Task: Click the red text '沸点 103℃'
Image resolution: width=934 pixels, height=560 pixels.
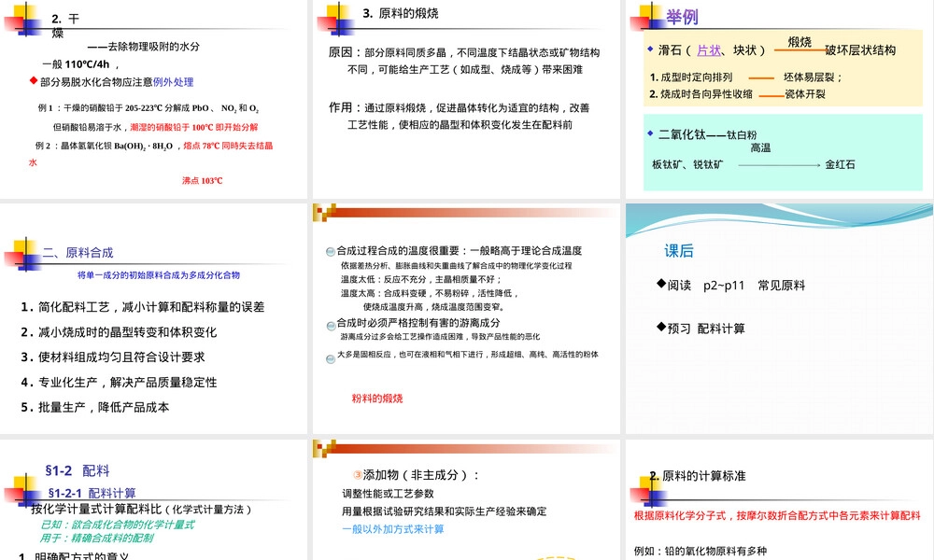Action: coord(203,180)
